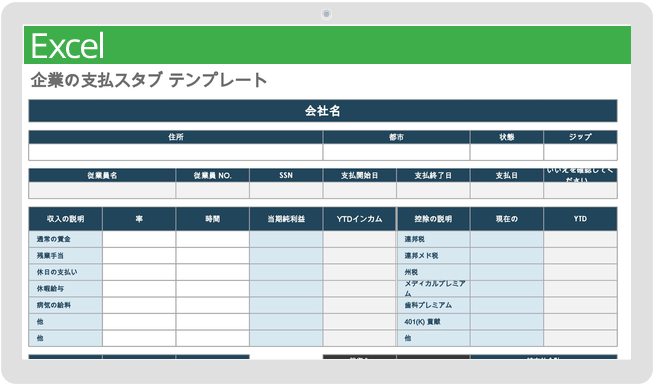Click the 時間 cell in 残業手当 row
The height and width of the screenshot is (385, 654).
(x=212, y=256)
